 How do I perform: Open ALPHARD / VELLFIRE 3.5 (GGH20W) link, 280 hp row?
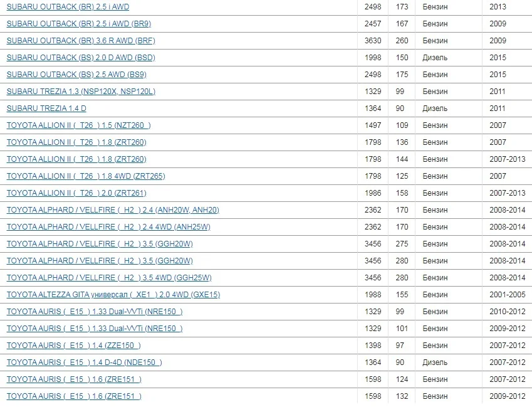100,262
